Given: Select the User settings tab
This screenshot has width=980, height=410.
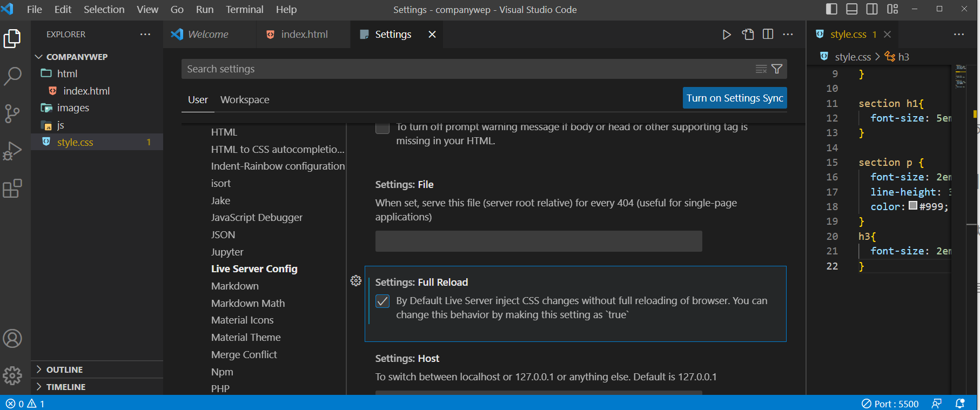Looking at the screenshot, I should [x=198, y=100].
